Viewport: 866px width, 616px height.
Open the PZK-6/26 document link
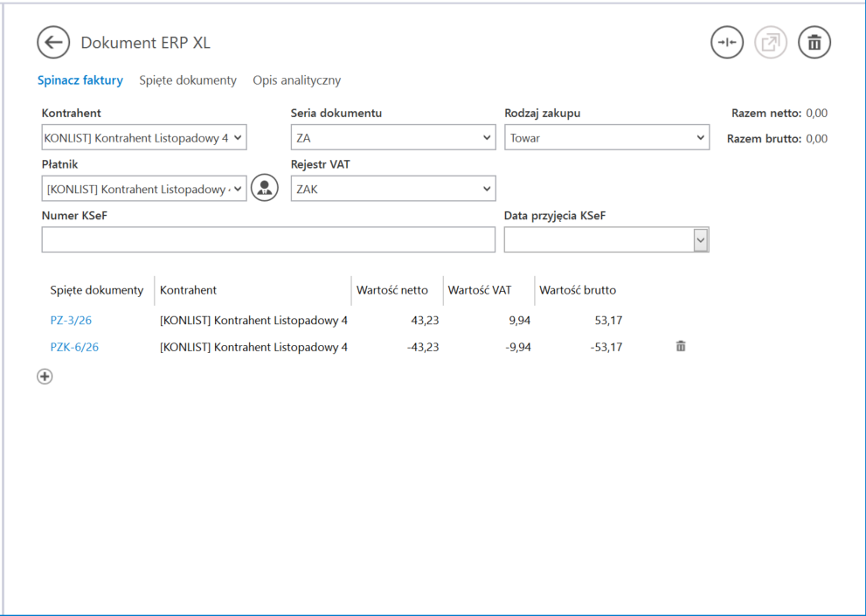(x=74, y=347)
